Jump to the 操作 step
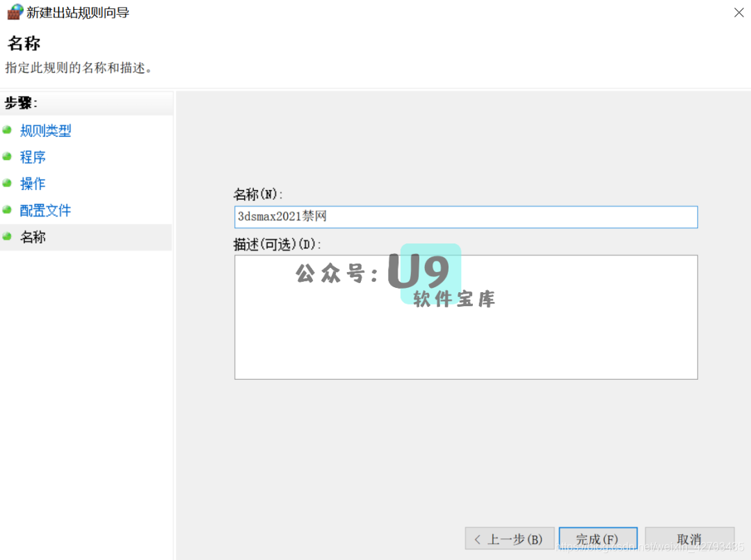Viewport: 751px width, 560px height. point(33,184)
